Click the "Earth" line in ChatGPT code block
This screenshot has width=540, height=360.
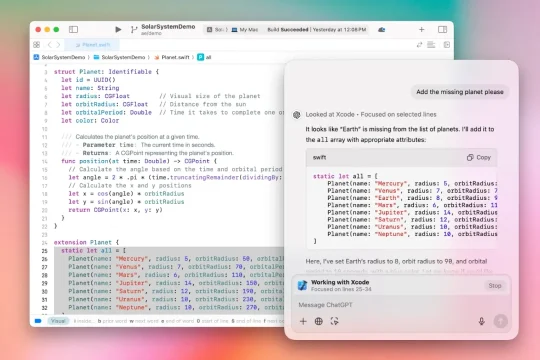tap(412, 198)
